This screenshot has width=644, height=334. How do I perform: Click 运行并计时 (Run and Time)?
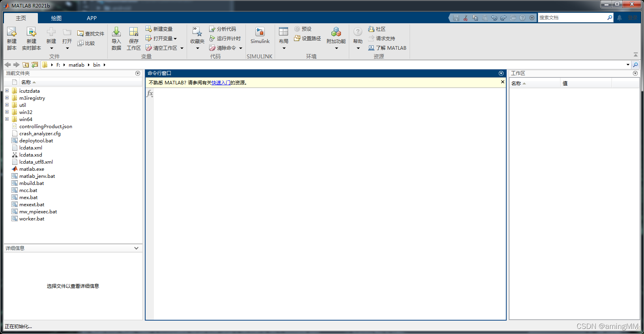pyautogui.click(x=225, y=39)
